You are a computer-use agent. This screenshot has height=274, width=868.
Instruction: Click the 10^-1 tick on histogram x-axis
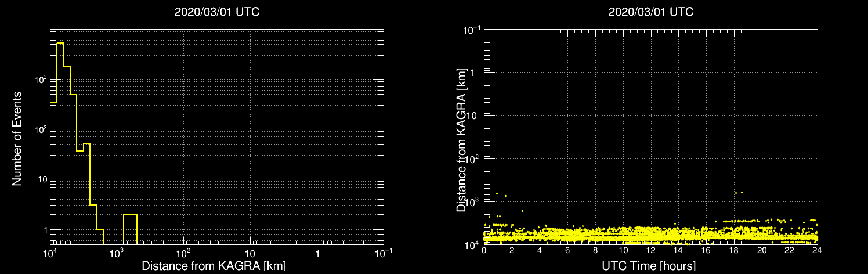point(383,253)
